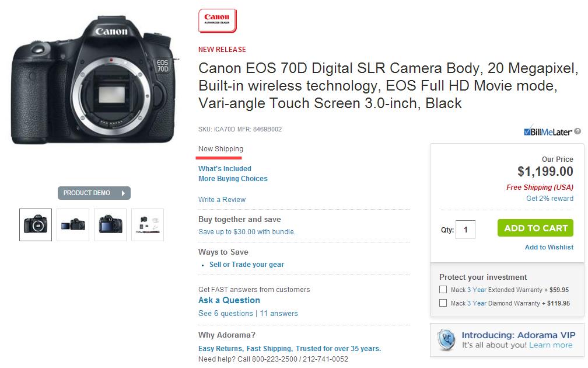The width and height of the screenshot is (588, 368).
Task: Click the quantity input field
Action: tap(465, 229)
